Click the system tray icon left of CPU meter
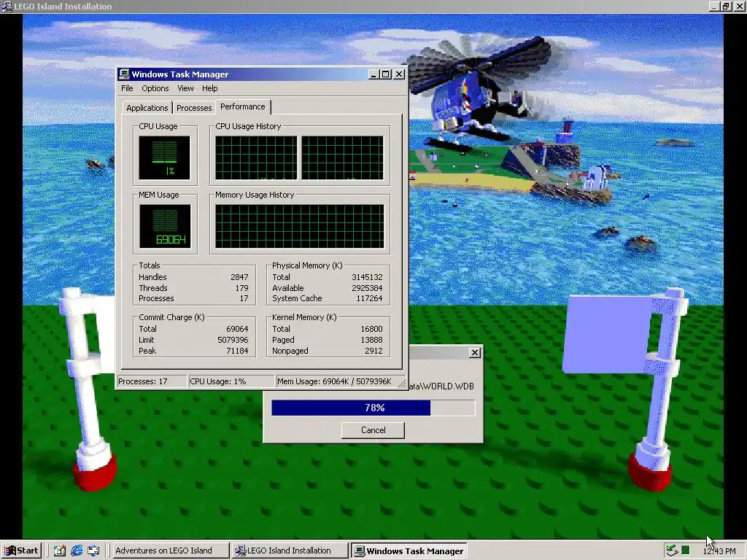 (672, 551)
